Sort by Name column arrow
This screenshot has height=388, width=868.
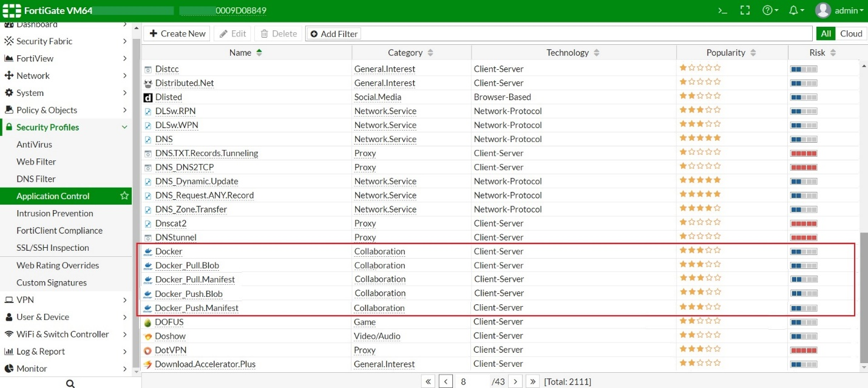(x=259, y=53)
